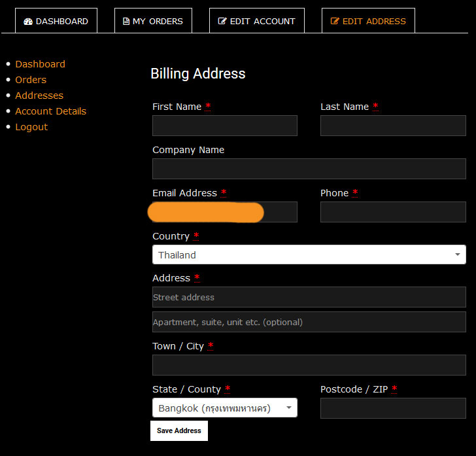The width and height of the screenshot is (476, 456).
Task: Click Logout in the sidebar
Action: coord(31,127)
